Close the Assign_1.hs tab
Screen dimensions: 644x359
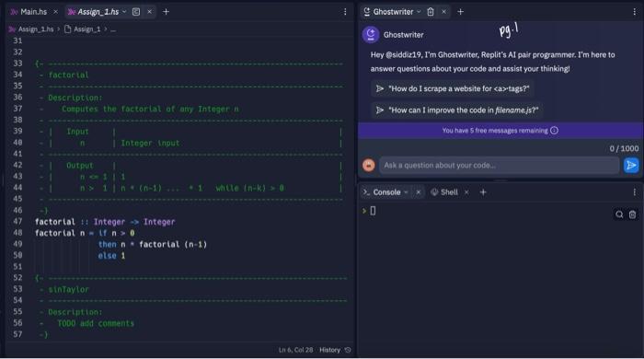[x=149, y=12]
